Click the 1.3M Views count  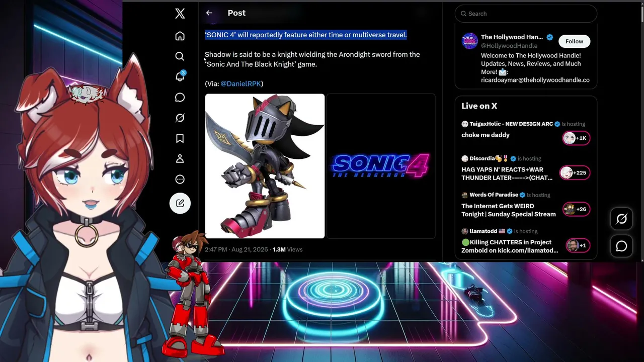coord(287,249)
